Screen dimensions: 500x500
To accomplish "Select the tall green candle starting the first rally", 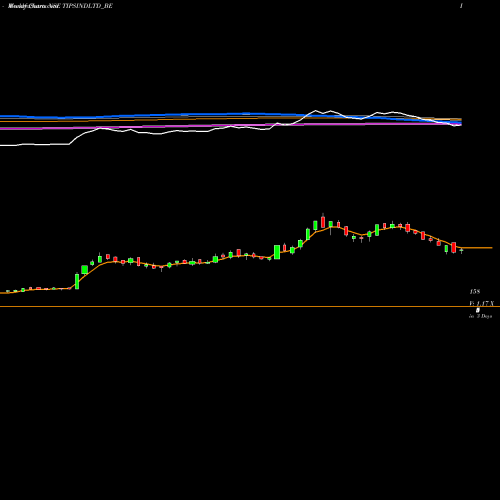I will pos(77,281).
